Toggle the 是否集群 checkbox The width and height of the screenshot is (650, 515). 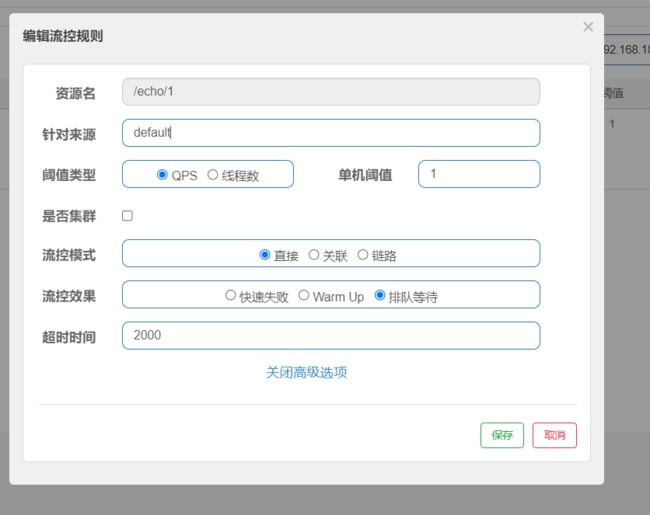point(127,216)
